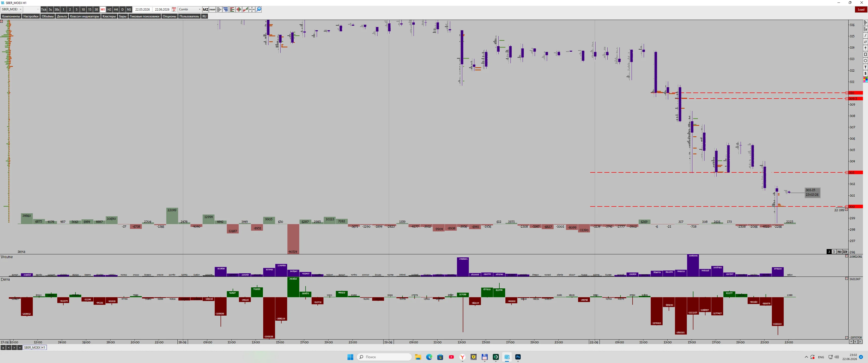Collapse the Volume panel with its corner toggle
868x363 pixels.
(x=847, y=256)
